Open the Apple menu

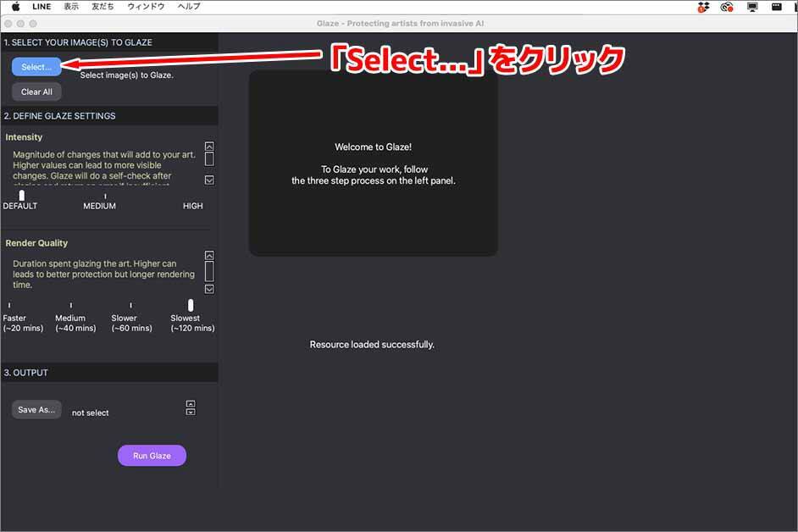point(16,7)
